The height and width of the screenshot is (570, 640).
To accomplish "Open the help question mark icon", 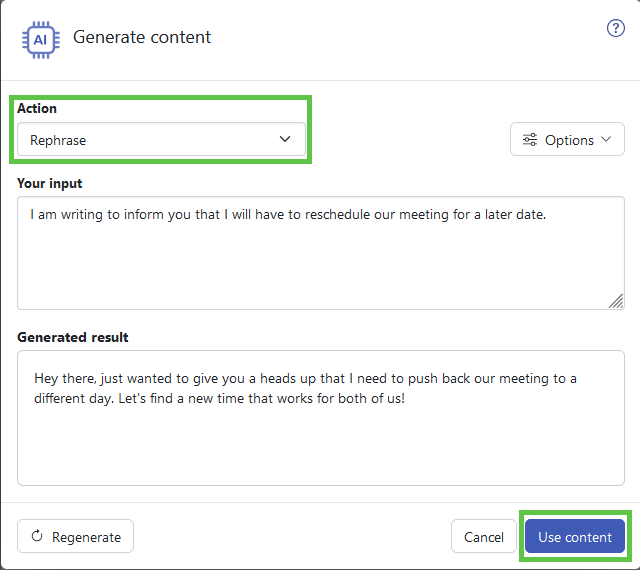I will tap(615, 28).
